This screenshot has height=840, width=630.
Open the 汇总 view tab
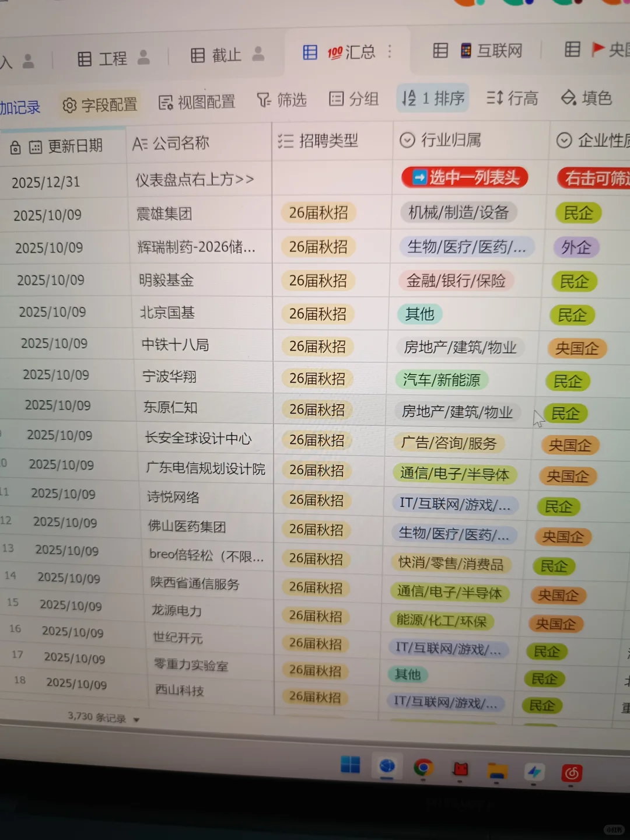347,52
